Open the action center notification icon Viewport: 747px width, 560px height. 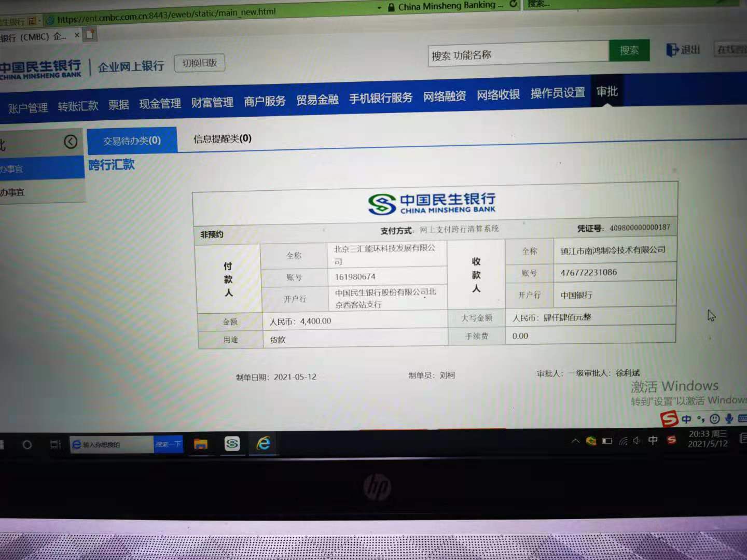tap(743, 439)
